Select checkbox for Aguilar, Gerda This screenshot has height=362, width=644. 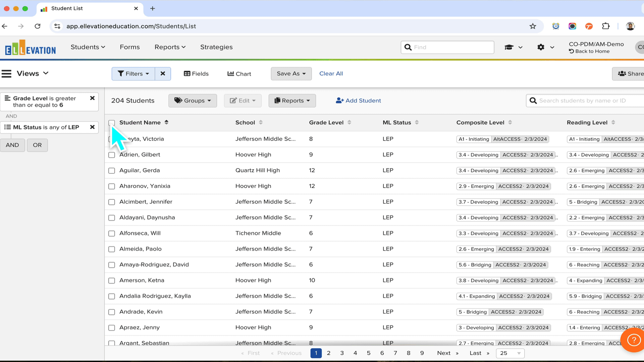point(112,171)
